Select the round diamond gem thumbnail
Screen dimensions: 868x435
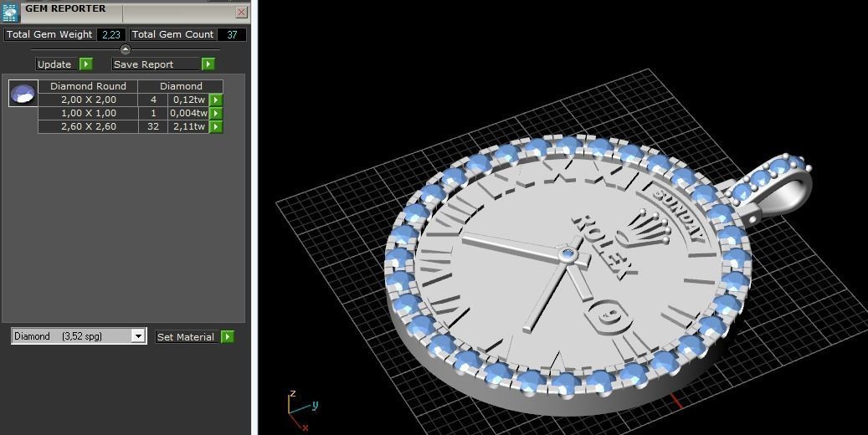(x=23, y=93)
